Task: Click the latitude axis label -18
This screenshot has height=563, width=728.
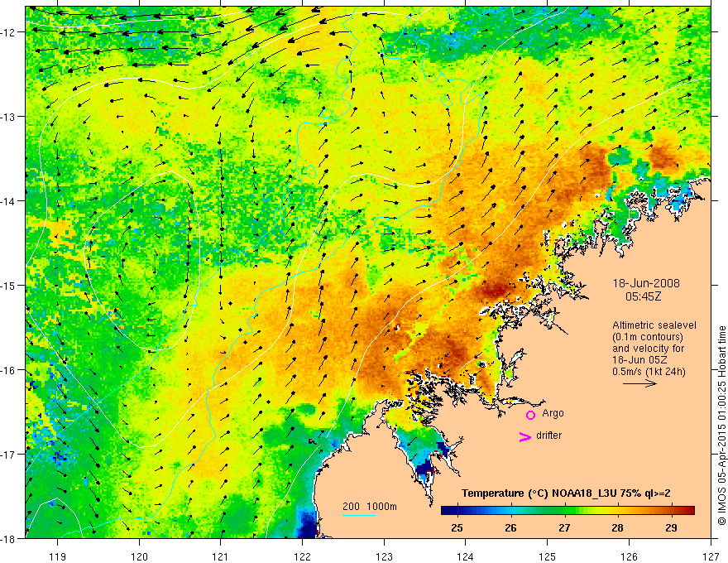Action: pyautogui.click(x=8, y=539)
